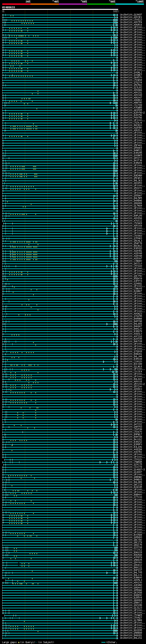Select hit label UniRef100_C5XWS8
The image size is (146, 644).
131,80
